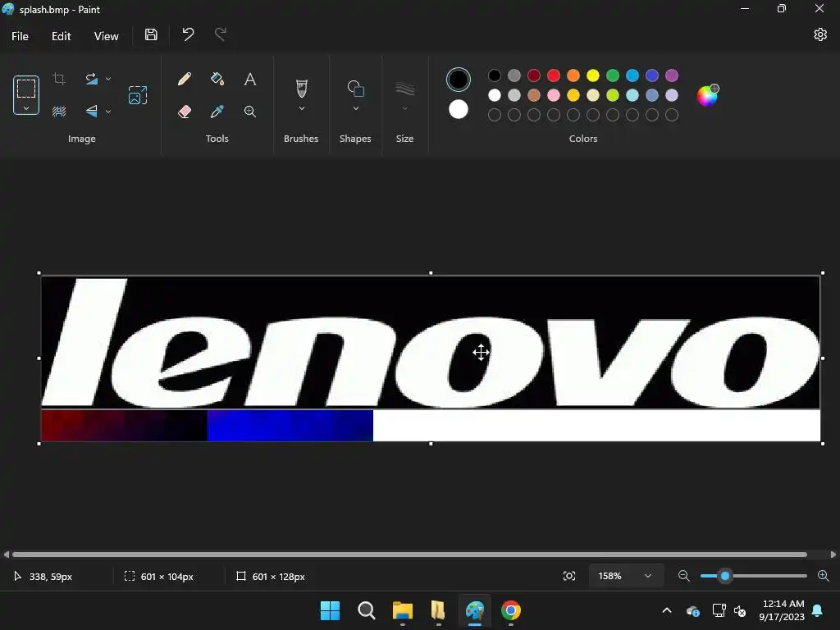Open the clock showing 12:14 AM
The height and width of the screenshot is (630, 840).
pos(782,610)
